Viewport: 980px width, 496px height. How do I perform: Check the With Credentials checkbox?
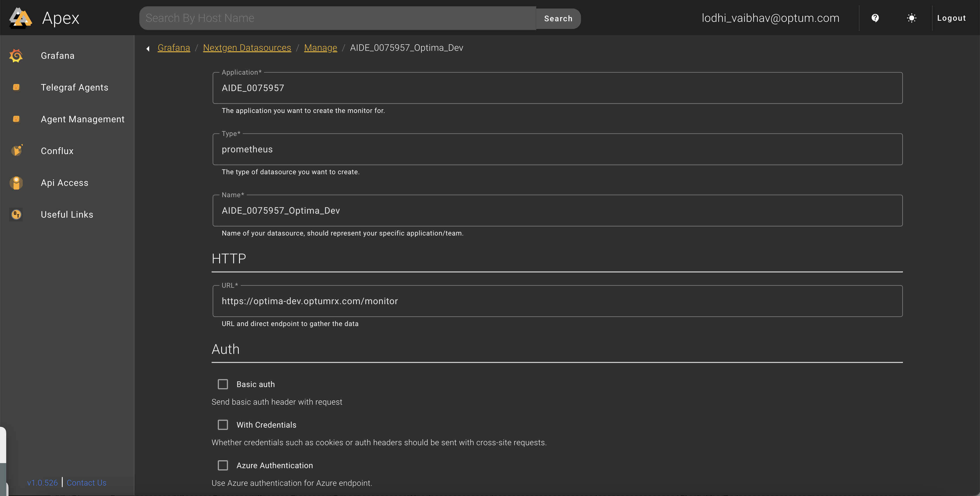tap(223, 425)
